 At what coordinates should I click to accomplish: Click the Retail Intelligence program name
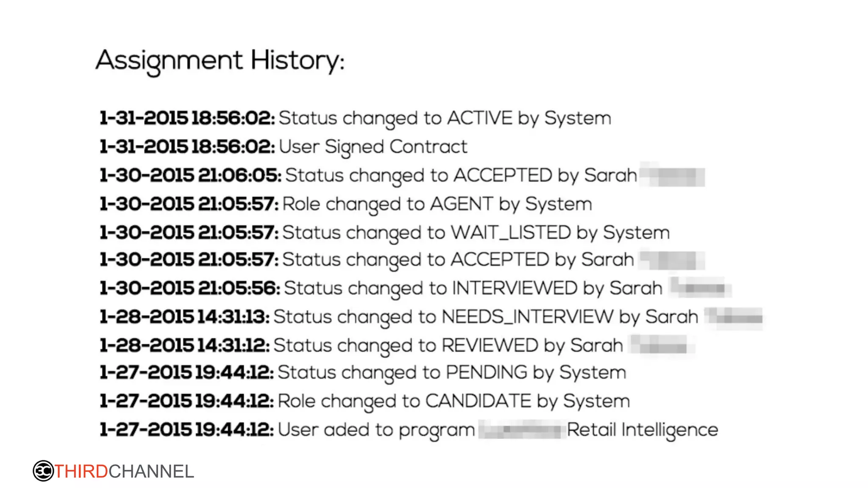pyautogui.click(x=642, y=430)
